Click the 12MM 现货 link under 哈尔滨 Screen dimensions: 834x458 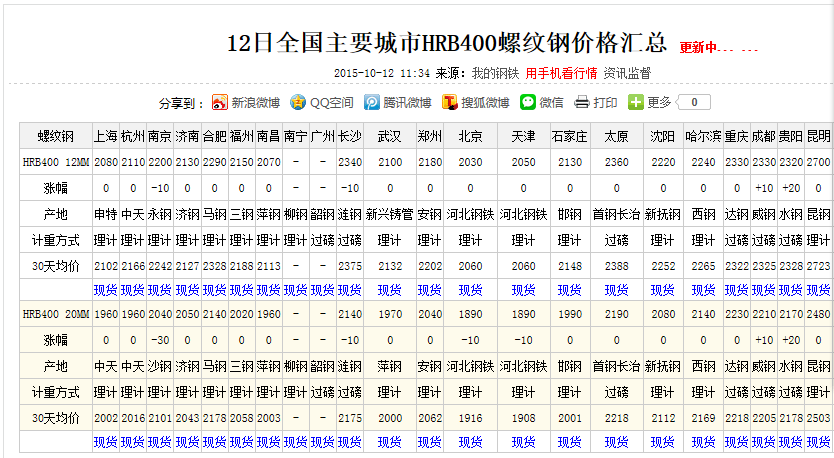point(703,290)
